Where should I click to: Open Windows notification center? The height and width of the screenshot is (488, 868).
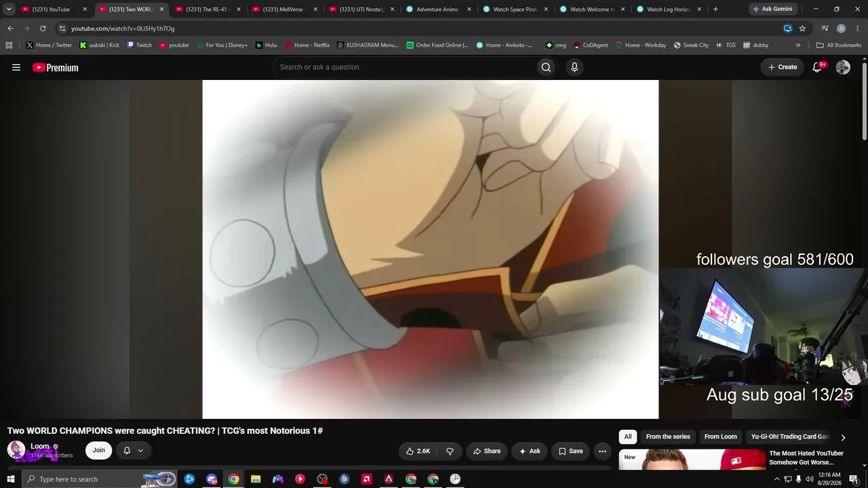tap(854, 479)
